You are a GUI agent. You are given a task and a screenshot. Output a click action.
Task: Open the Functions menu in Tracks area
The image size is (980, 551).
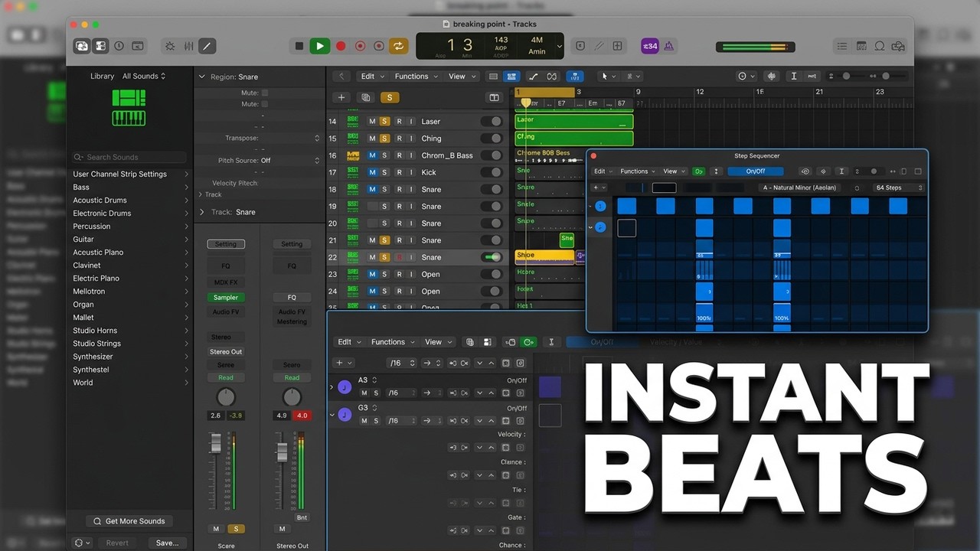coord(416,77)
